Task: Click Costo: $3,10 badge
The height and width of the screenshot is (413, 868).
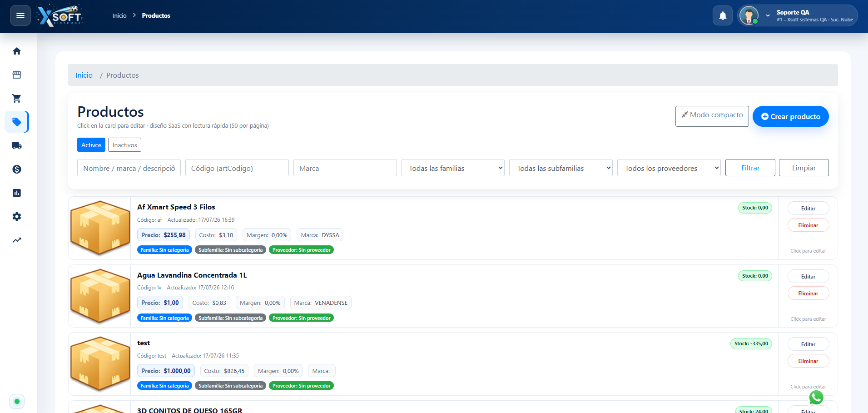Action: point(216,235)
